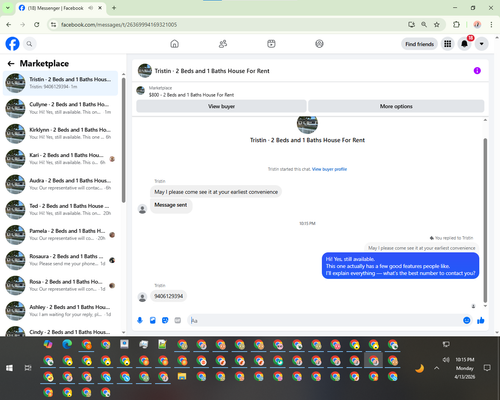This screenshot has height=400, width=500.
Task: Click the View buyer button
Action: pos(221,106)
